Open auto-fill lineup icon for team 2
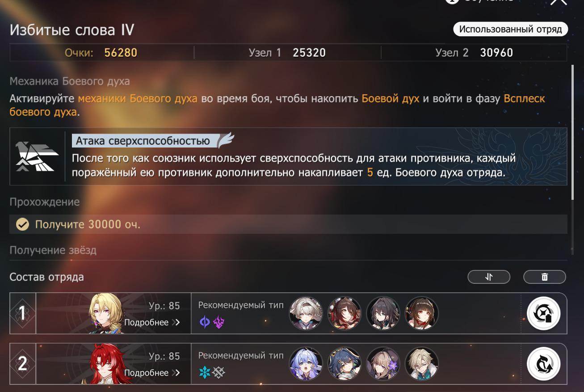This screenshot has height=392, width=584. [544, 364]
